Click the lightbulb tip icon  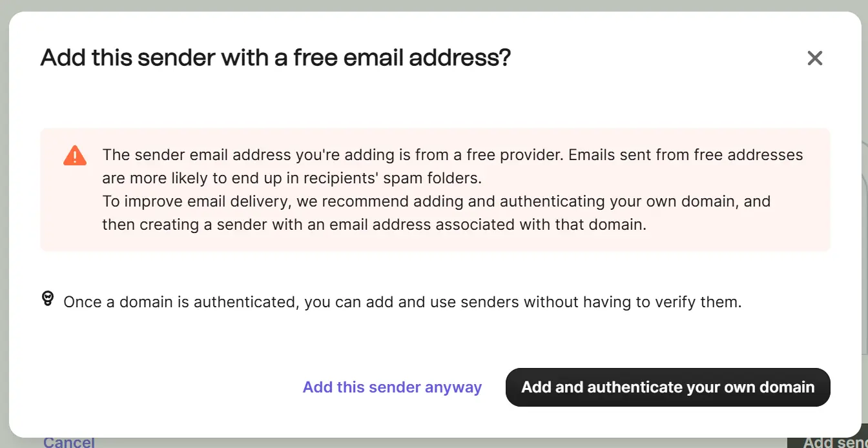point(48,298)
